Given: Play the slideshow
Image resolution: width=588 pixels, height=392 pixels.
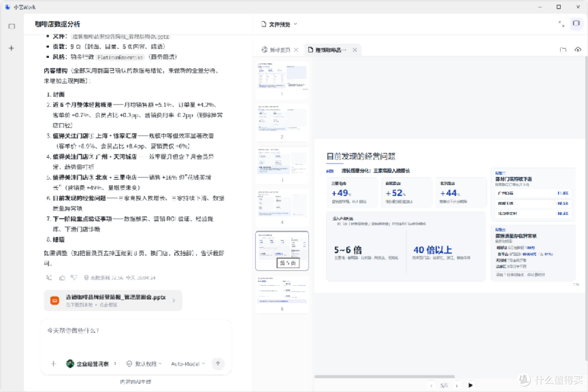Looking at the screenshot, I should (x=470, y=385).
